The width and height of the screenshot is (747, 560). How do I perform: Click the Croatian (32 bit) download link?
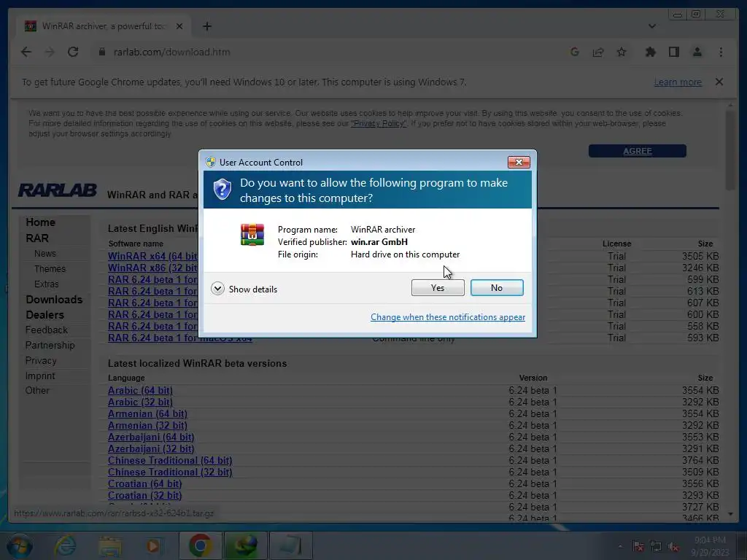(x=145, y=495)
